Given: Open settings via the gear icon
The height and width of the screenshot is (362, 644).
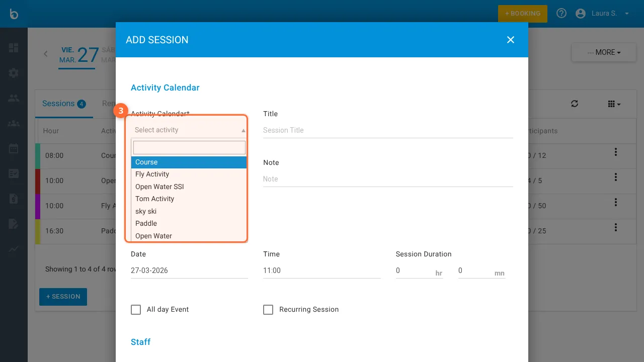Looking at the screenshot, I should click(x=13, y=72).
